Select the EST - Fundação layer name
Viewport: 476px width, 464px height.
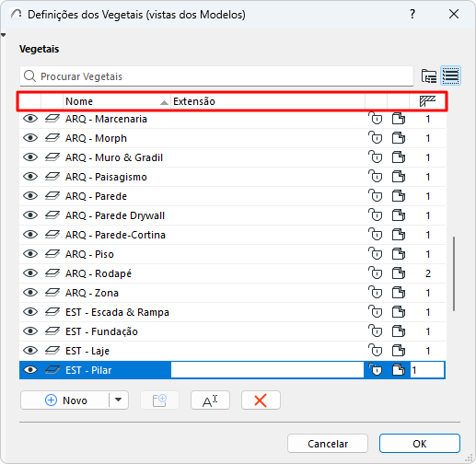click(x=101, y=331)
